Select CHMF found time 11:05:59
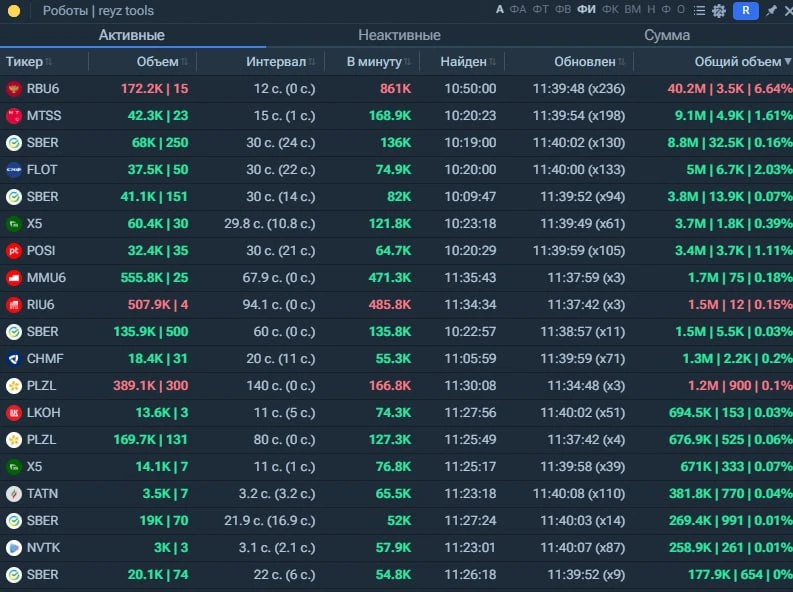793x592 pixels. (x=470, y=359)
